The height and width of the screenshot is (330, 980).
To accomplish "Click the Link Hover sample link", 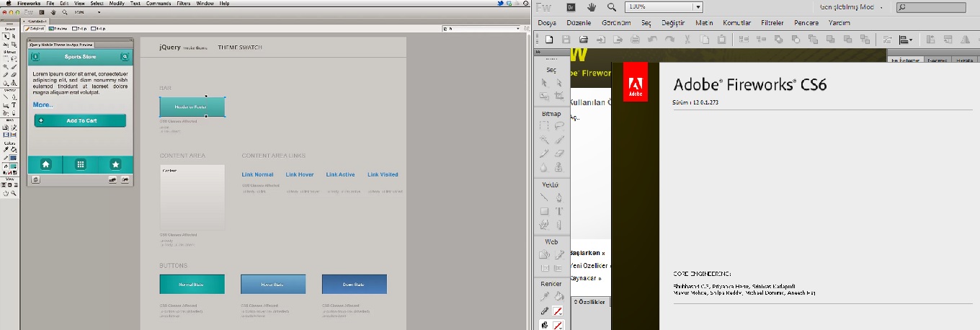I will pos(300,174).
